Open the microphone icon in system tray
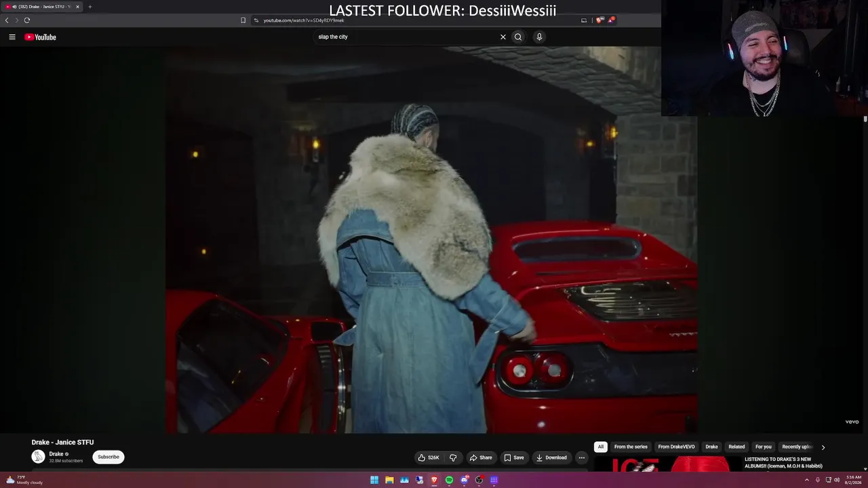868x488 pixels. [818, 481]
